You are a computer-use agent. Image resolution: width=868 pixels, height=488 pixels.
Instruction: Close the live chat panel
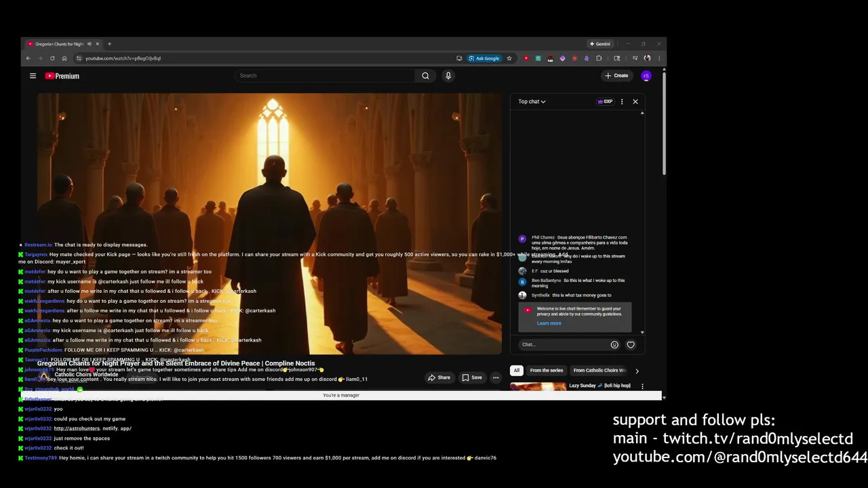[x=635, y=102]
